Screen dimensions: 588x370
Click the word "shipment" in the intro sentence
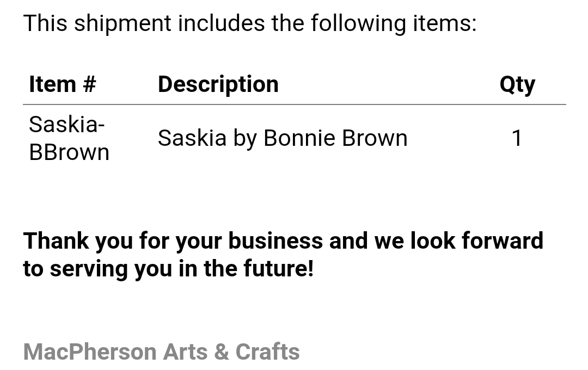122,23
